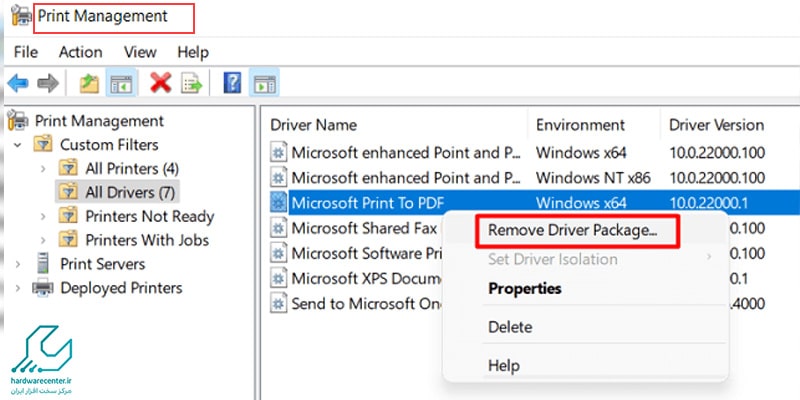Click the Printers Not Ready filter icon
The height and width of the screenshot is (400, 800).
(68, 216)
